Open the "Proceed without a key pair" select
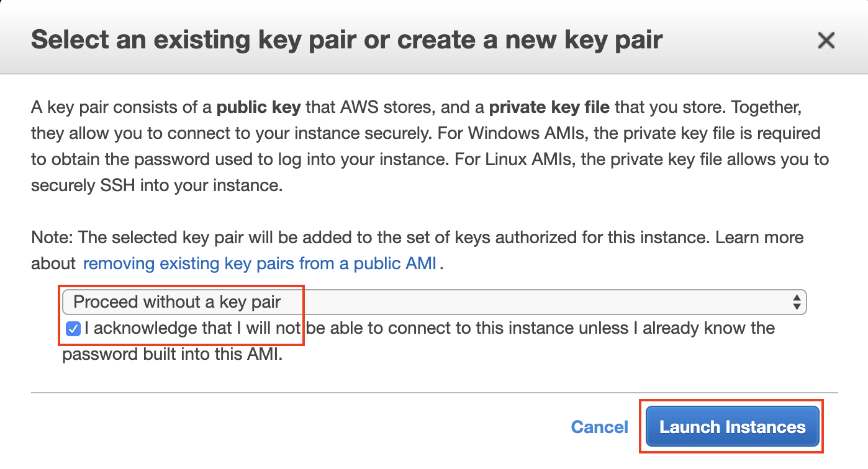This screenshot has height=469, width=868. (x=433, y=303)
